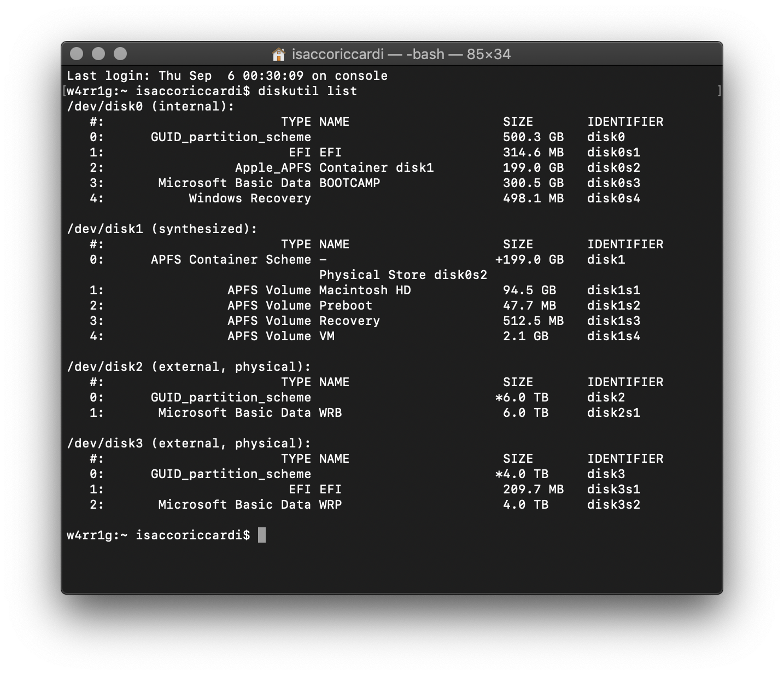
Task: Click the green zoom window button
Action: point(120,54)
